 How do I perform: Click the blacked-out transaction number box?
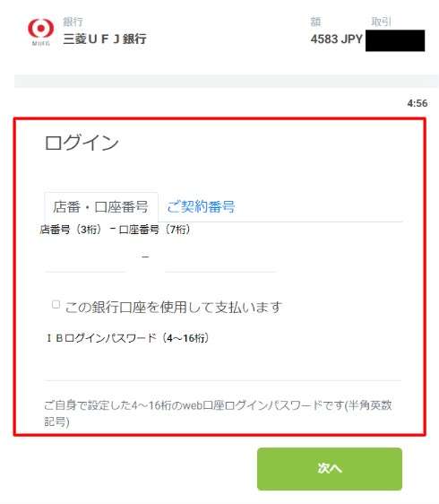click(395, 40)
